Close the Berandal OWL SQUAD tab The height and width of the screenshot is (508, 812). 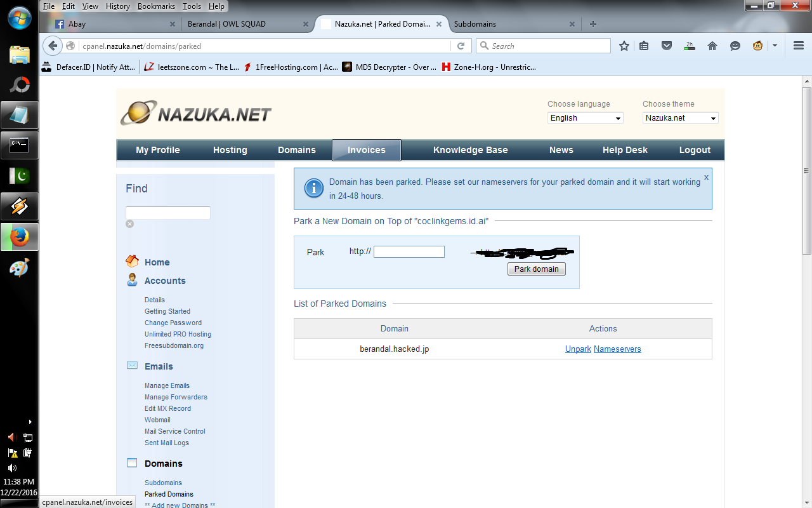click(305, 24)
